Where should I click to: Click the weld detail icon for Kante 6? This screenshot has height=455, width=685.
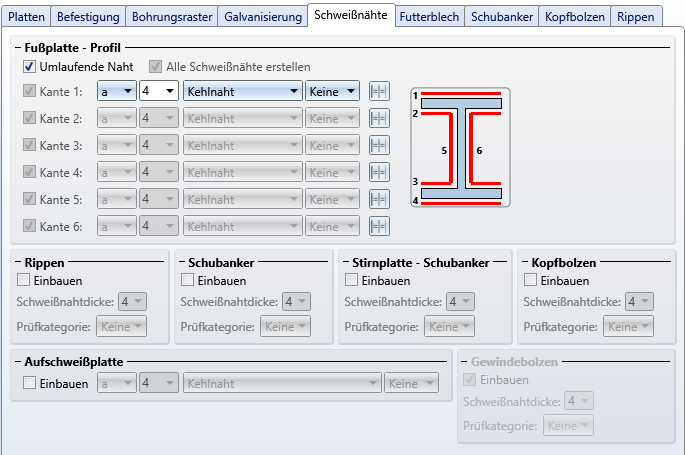(378, 226)
